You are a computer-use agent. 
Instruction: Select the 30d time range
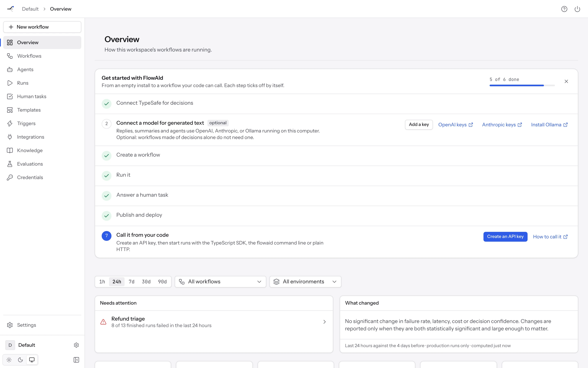(x=146, y=282)
